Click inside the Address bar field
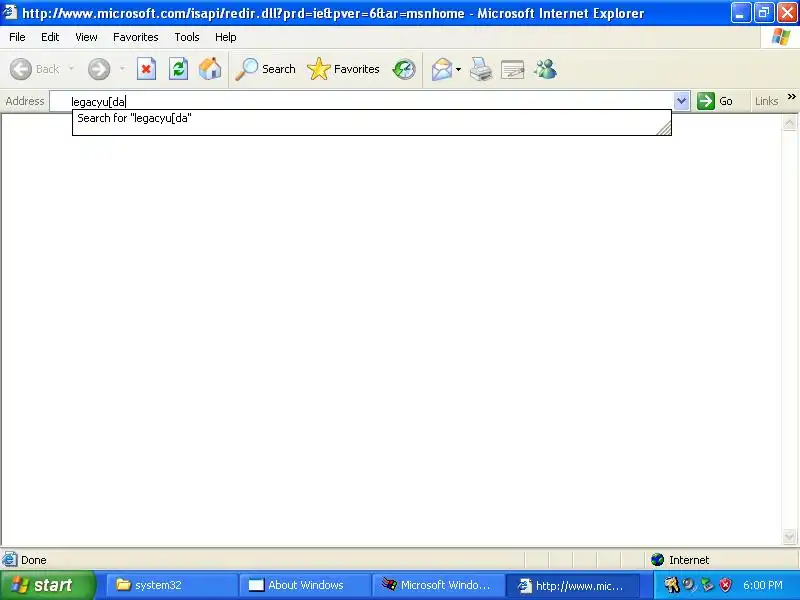Screen dimensions: 800x600 [362, 102]
